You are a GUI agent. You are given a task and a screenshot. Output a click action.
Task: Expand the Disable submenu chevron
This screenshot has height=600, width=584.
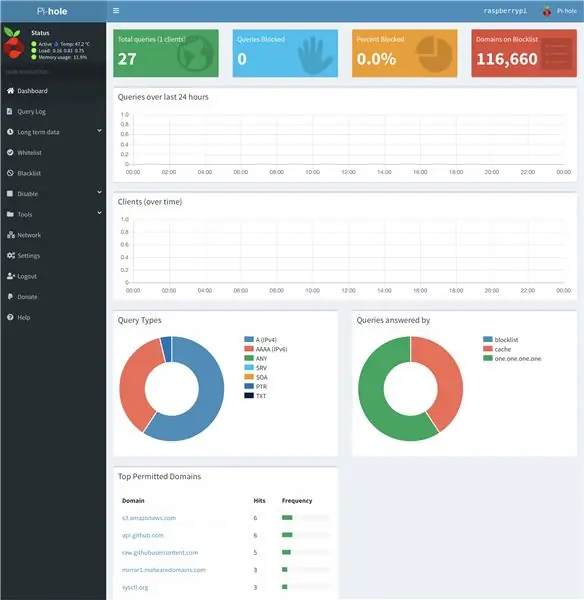pyautogui.click(x=99, y=192)
